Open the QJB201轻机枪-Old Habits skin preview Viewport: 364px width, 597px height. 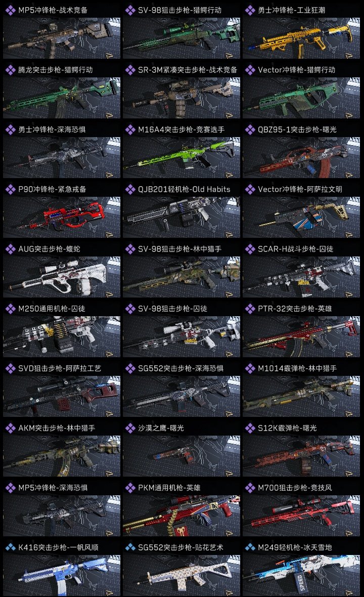coord(181,218)
